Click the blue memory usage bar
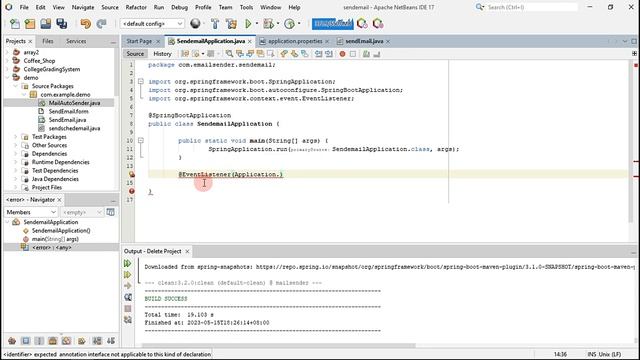Image resolution: width=640 pixels, height=360 pixels. click(332, 24)
